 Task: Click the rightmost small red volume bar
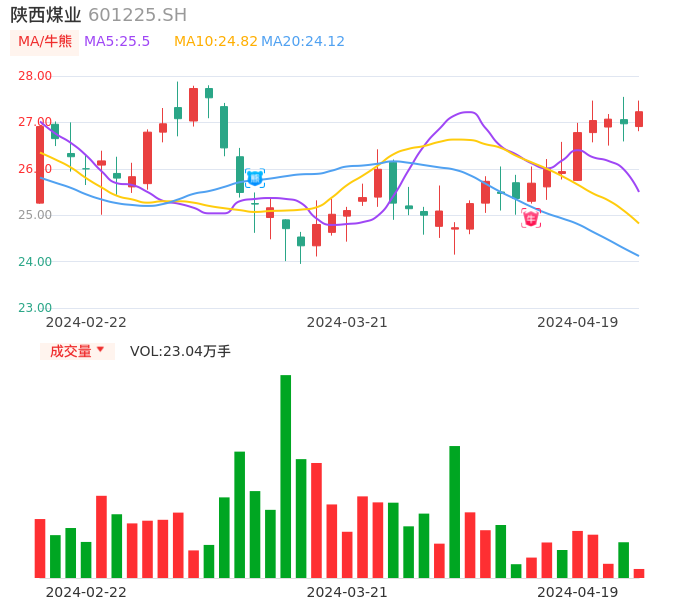tap(639, 573)
